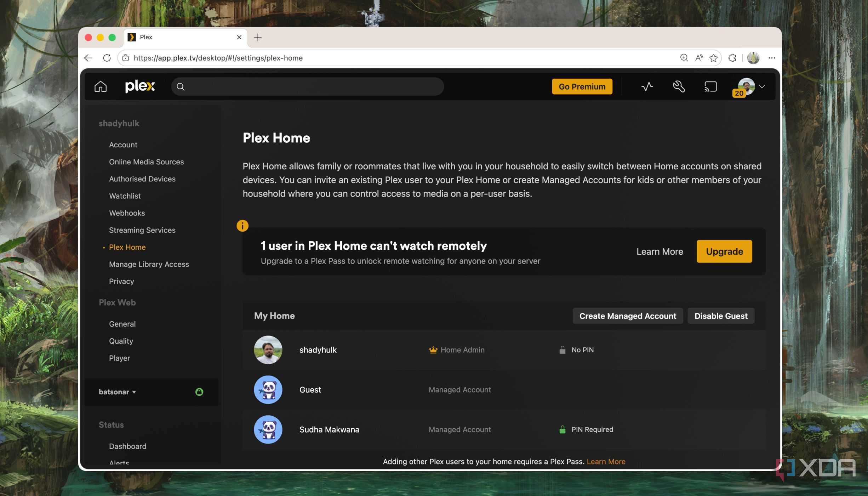Open the browser profile avatar

[753, 58]
